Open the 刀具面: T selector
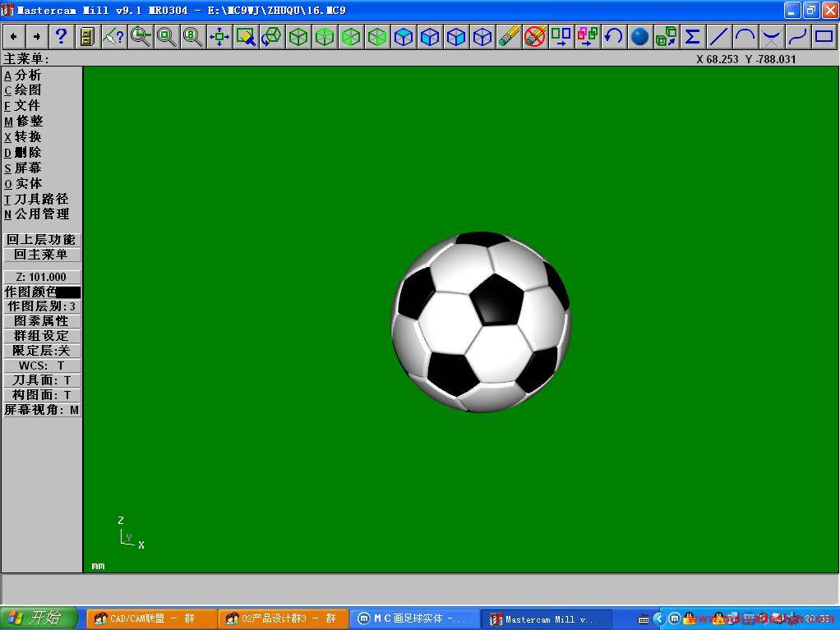 [x=42, y=380]
